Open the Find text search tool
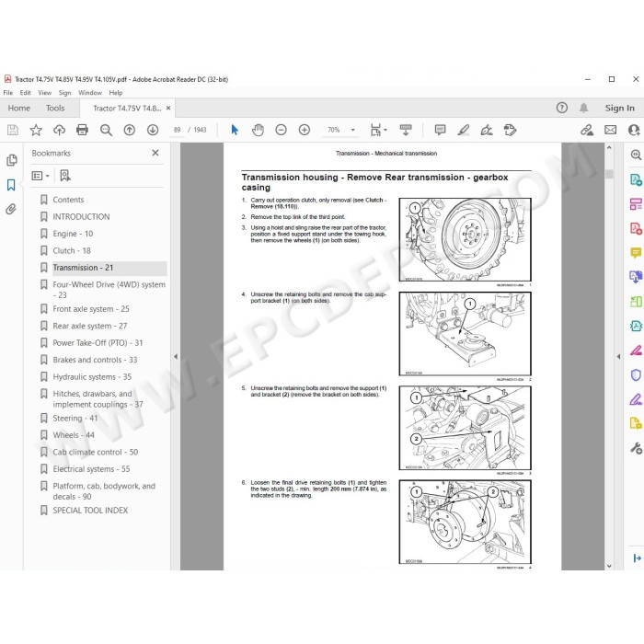The height and width of the screenshot is (644, 644). click(106, 131)
